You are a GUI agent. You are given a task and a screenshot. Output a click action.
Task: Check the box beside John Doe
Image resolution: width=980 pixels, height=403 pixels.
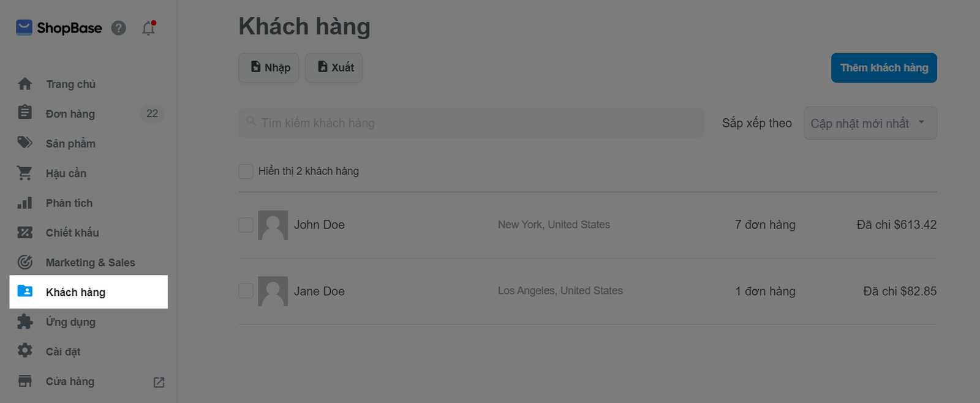(246, 225)
